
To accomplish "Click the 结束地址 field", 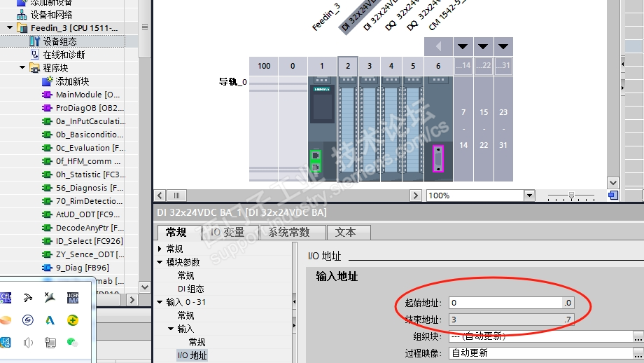I will tap(511, 320).
